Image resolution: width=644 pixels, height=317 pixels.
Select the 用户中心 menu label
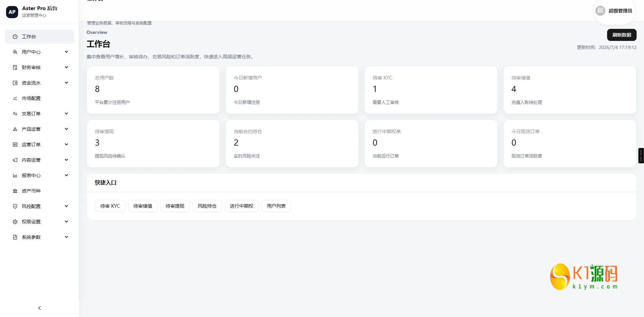coord(31,52)
